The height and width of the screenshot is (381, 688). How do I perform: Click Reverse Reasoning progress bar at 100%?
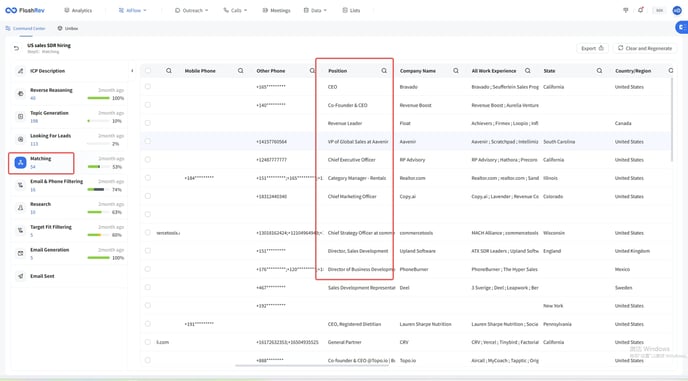[98, 98]
